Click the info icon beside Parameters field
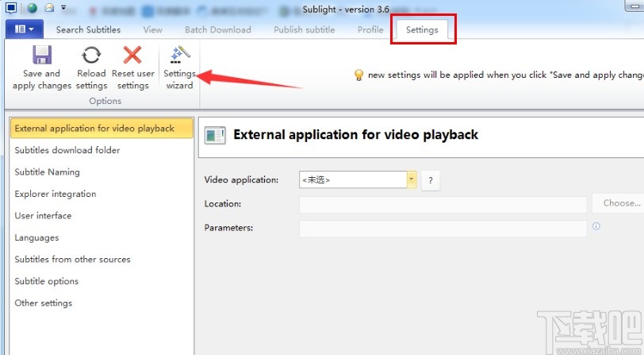 click(596, 226)
